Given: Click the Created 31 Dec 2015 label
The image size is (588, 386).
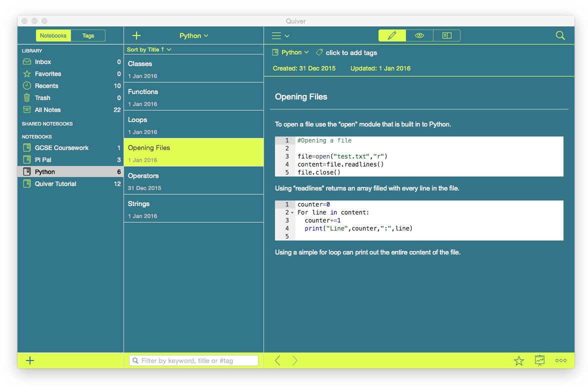Looking at the screenshot, I should 304,68.
